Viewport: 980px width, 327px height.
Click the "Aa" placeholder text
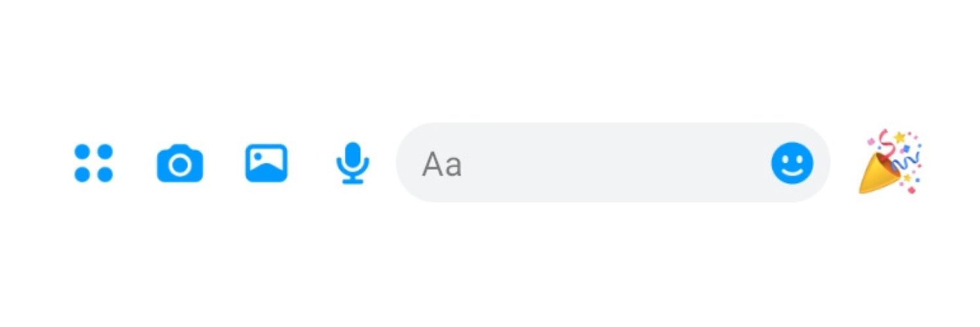tap(442, 164)
